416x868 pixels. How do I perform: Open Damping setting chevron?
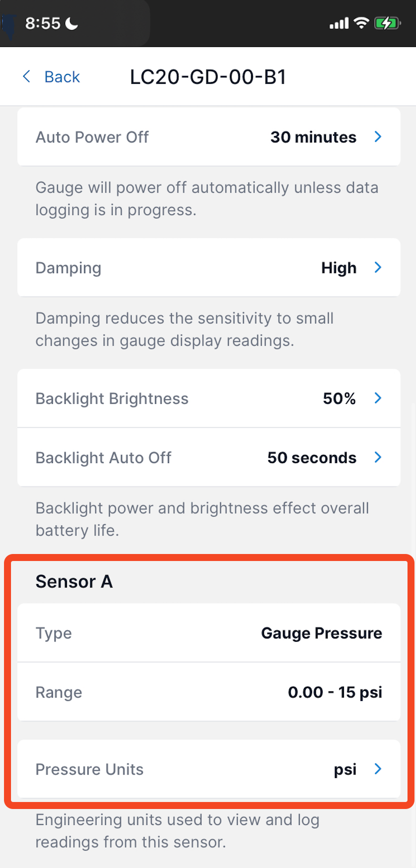[x=378, y=267]
